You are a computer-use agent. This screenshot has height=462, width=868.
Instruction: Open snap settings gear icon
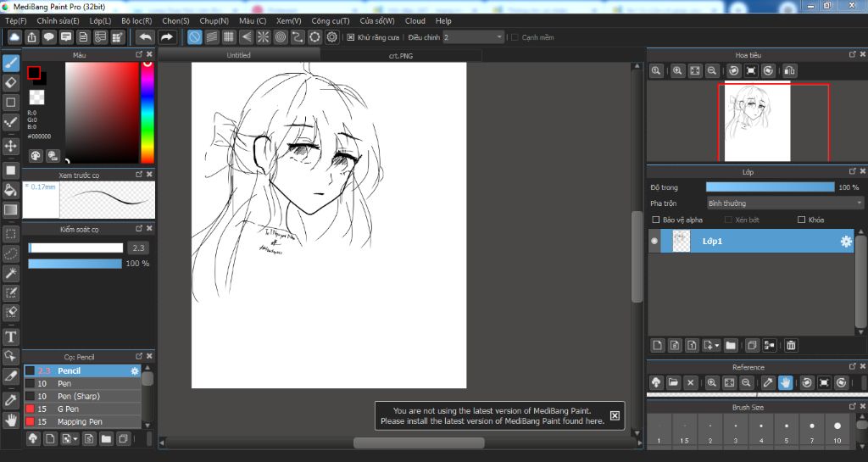332,37
